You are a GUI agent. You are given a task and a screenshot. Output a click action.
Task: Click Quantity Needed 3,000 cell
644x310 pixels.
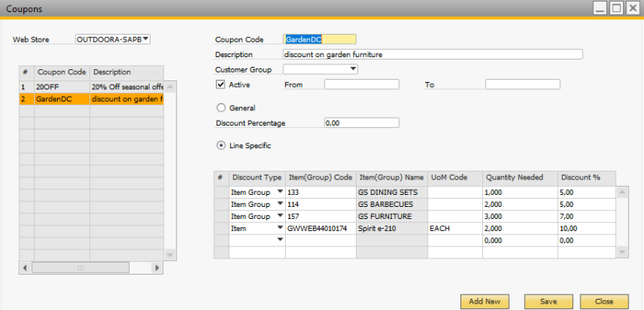[520, 217]
